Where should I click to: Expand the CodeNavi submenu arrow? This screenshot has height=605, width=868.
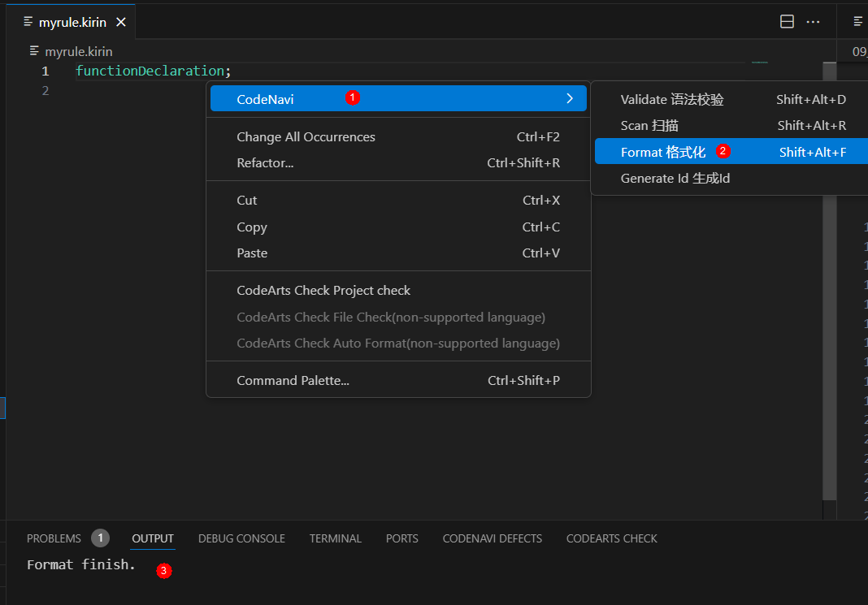coord(570,99)
